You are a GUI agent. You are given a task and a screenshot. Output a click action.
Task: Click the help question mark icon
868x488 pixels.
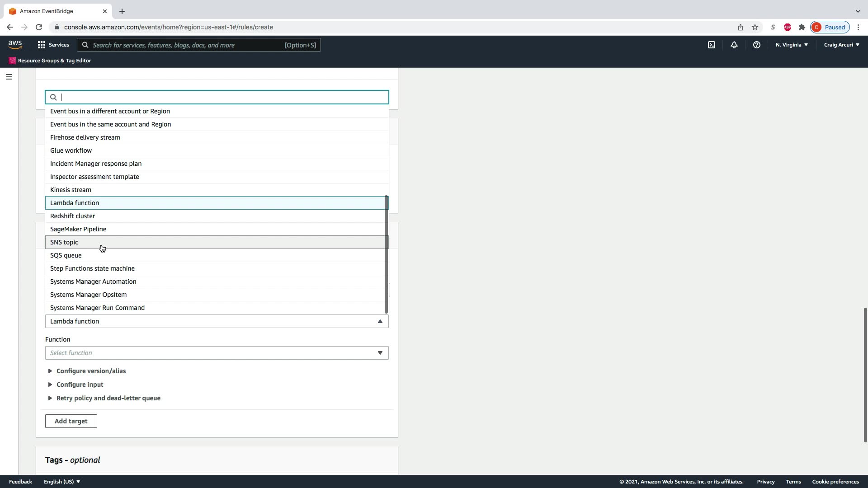point(756,45)
